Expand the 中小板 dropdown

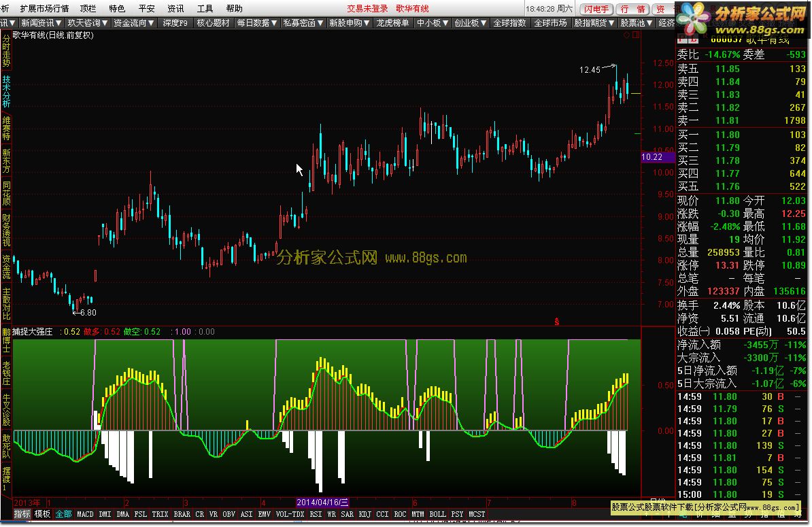click(433, 22)
